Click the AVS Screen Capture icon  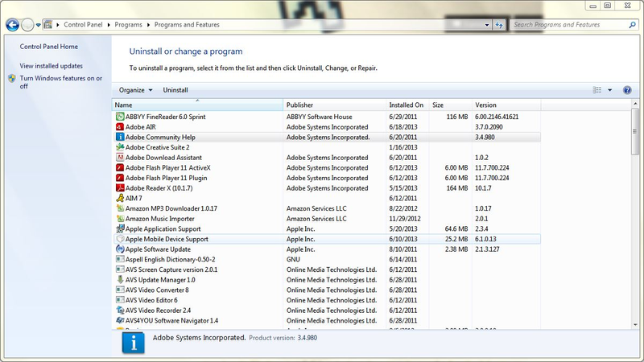[120, 269]
